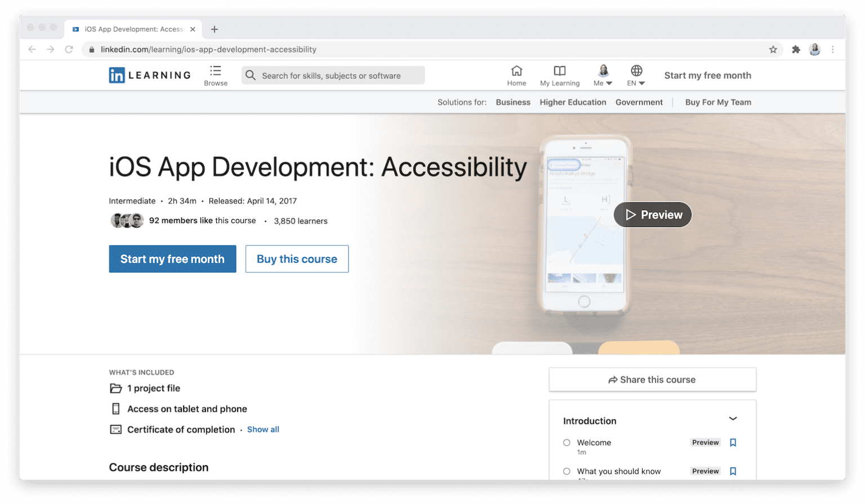
Task: Open My Learning via the book icon
Action: [559, 71]
